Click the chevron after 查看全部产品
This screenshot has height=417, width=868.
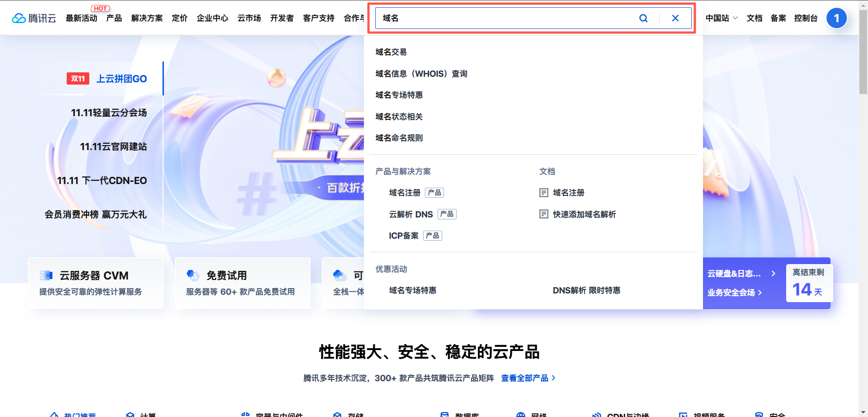(x=553, y=378)
